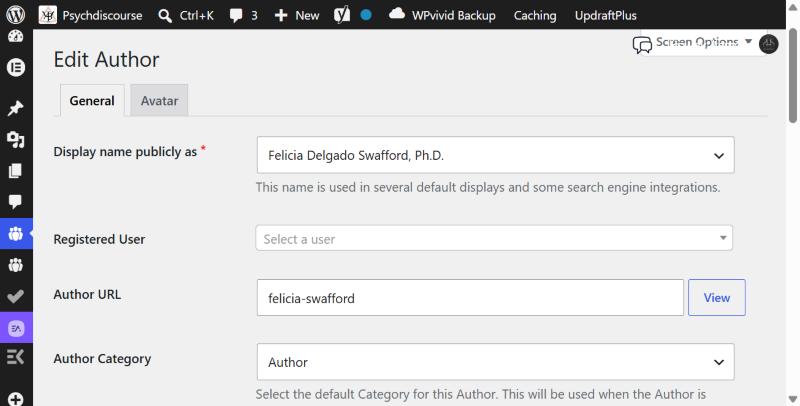Click the WPvivid cloud icon
800x406 pixels.
click(x=397, y=14)
